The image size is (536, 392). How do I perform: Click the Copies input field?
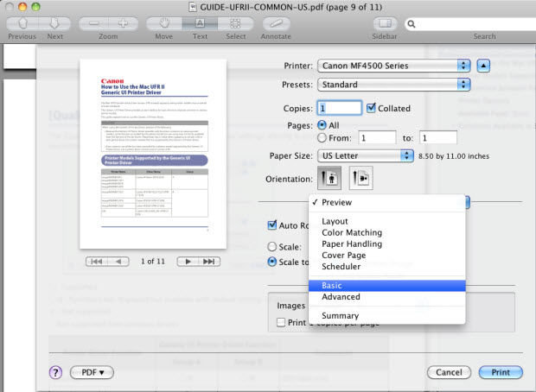point(340,108)
